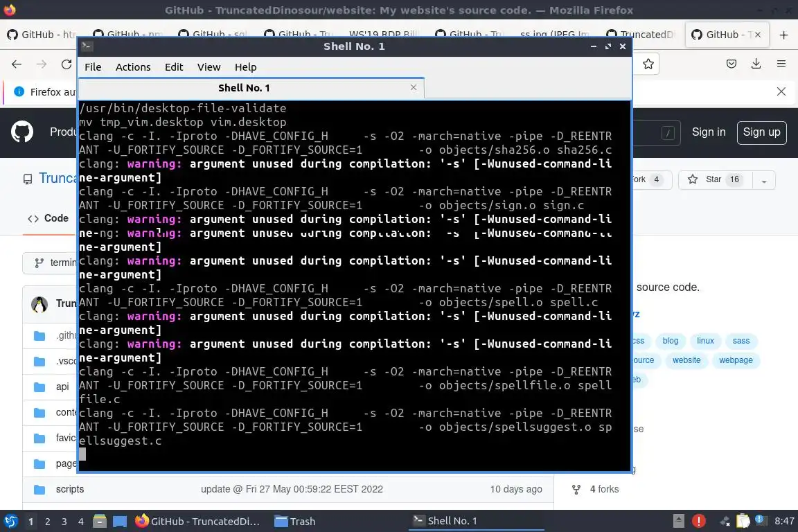Open the scripts folder
The height and width of the screenshot is (532, 798).
(x=70, y=489)
